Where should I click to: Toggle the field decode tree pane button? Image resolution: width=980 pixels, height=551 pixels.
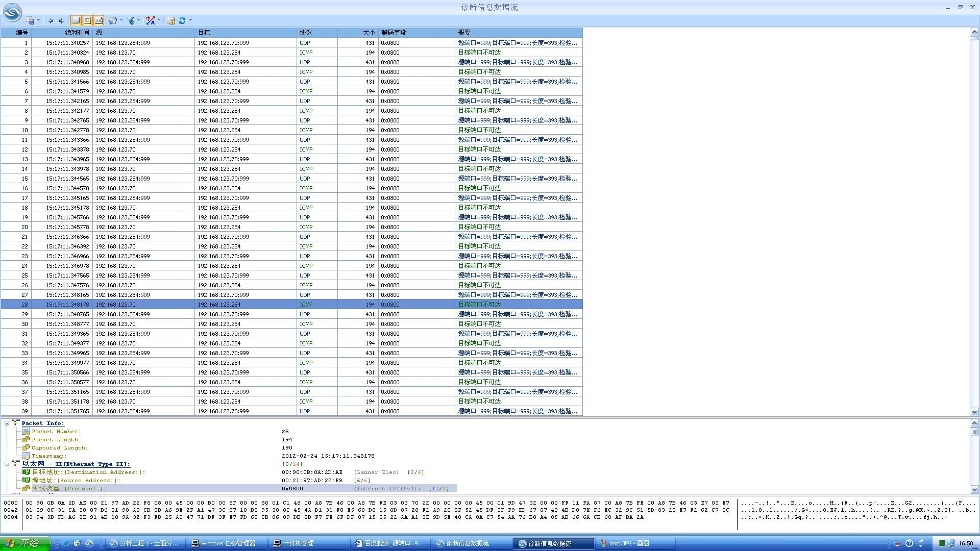click(x=87, y=20)
